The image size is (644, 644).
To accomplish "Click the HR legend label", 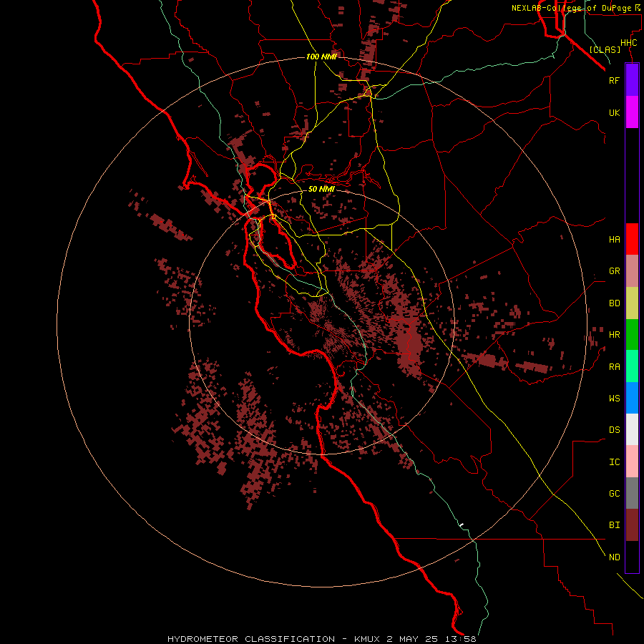I will (614, 335).
